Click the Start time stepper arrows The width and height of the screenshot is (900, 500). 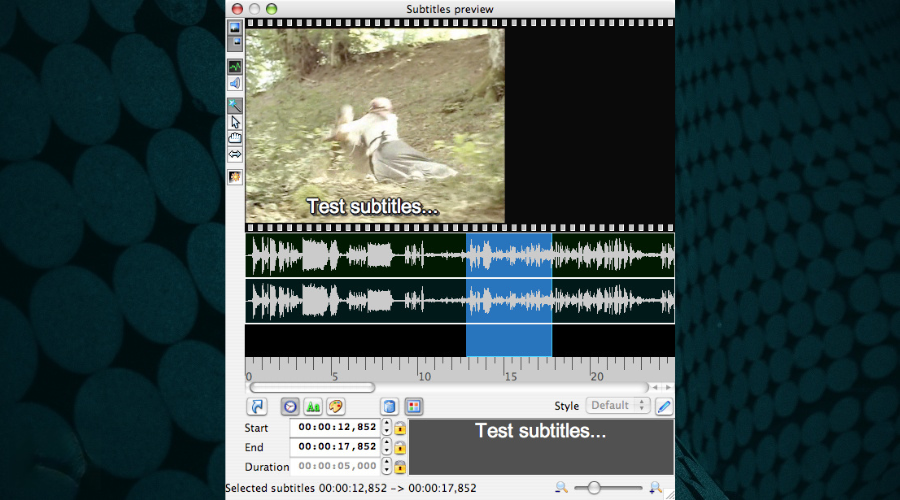pos(386,427)
